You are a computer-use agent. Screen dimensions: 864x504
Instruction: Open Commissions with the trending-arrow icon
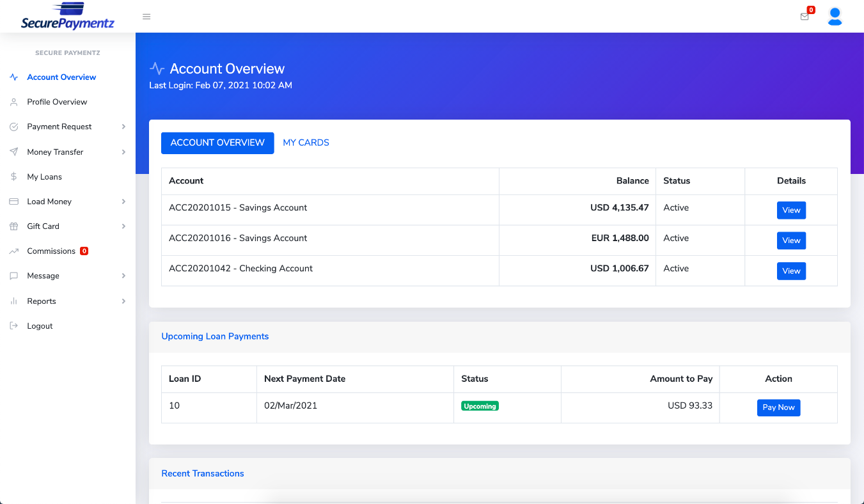pos(13,251)
